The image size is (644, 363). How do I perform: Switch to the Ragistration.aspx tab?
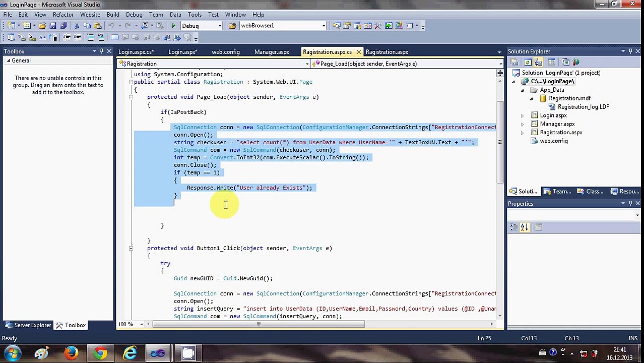pyautogui.click(x=387, y=52)
